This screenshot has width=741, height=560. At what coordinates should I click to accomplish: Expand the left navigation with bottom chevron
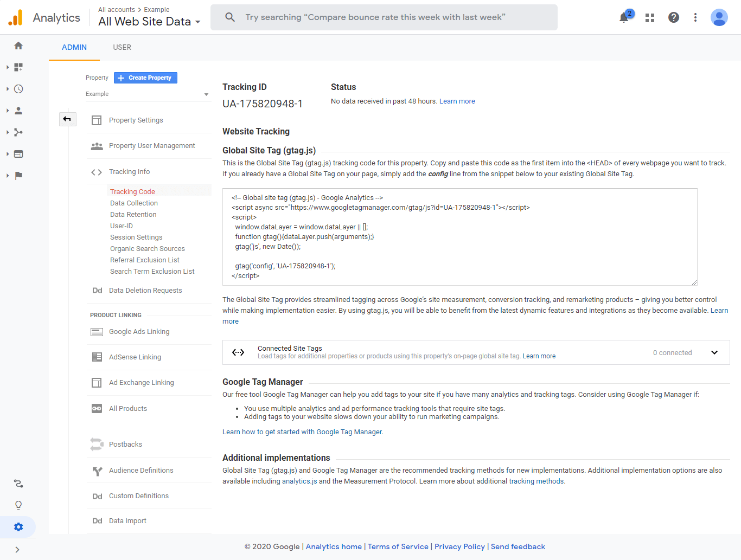point(17,550)
